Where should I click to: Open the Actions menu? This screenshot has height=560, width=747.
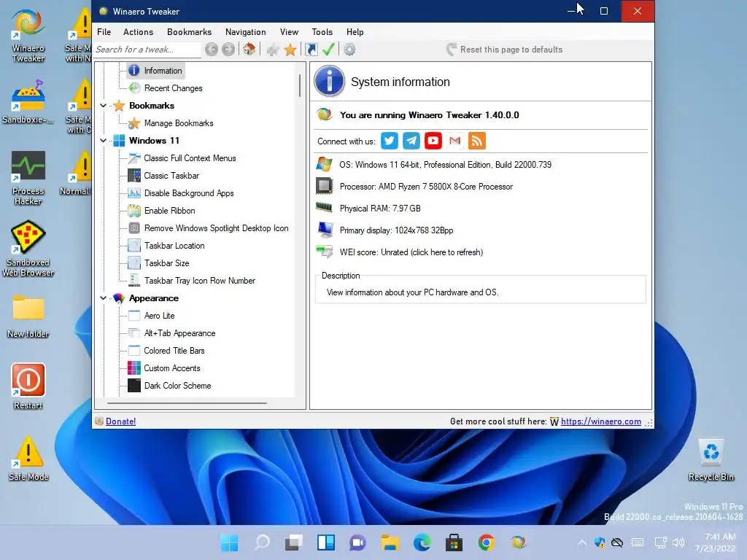pyautogui.click(x=138, y=32)
